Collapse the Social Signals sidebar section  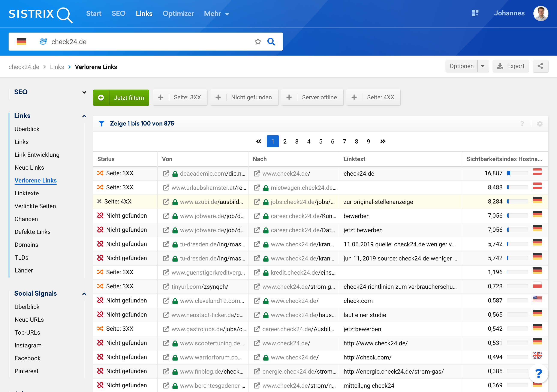click(x=84, y=294)
